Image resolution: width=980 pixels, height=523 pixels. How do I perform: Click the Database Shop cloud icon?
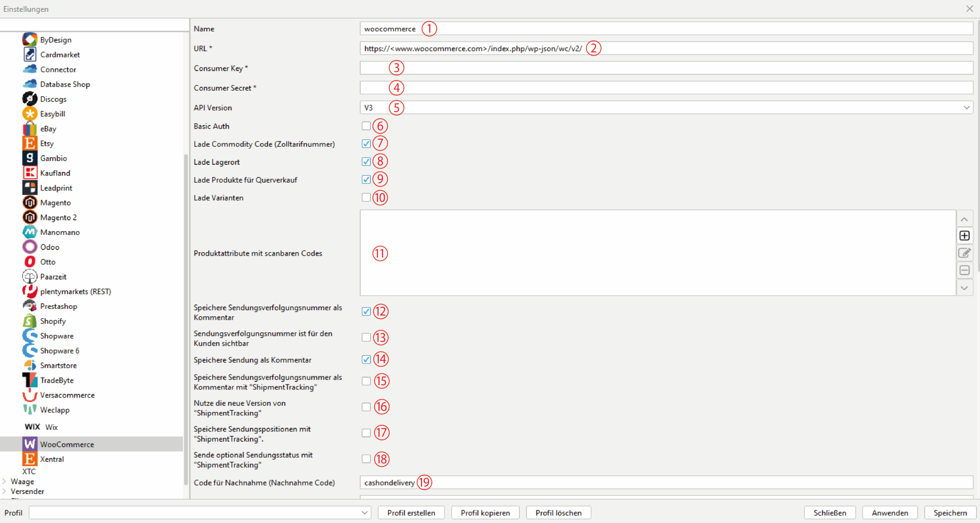coord(30,84)
